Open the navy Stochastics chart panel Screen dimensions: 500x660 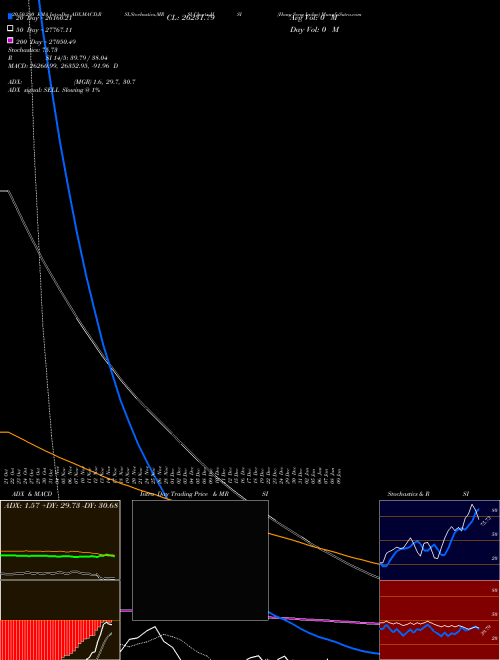click(439, 540)
